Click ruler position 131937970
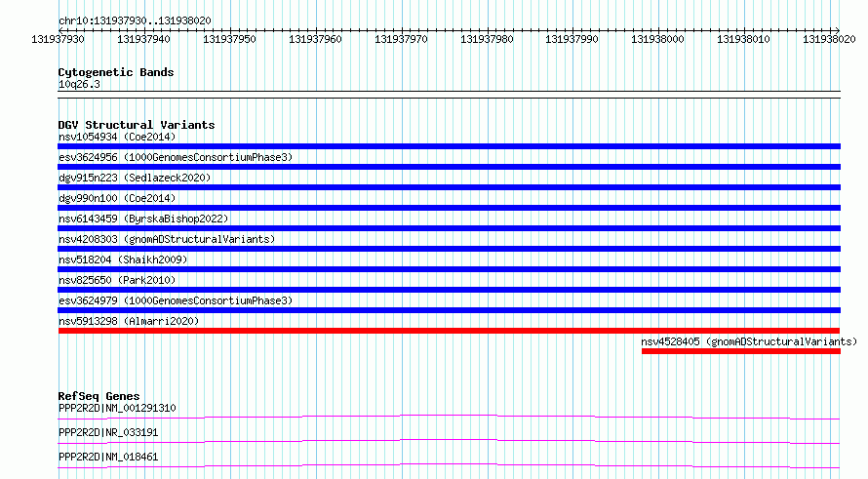Screen dimensions: 868x479 (x=402, y=39)
